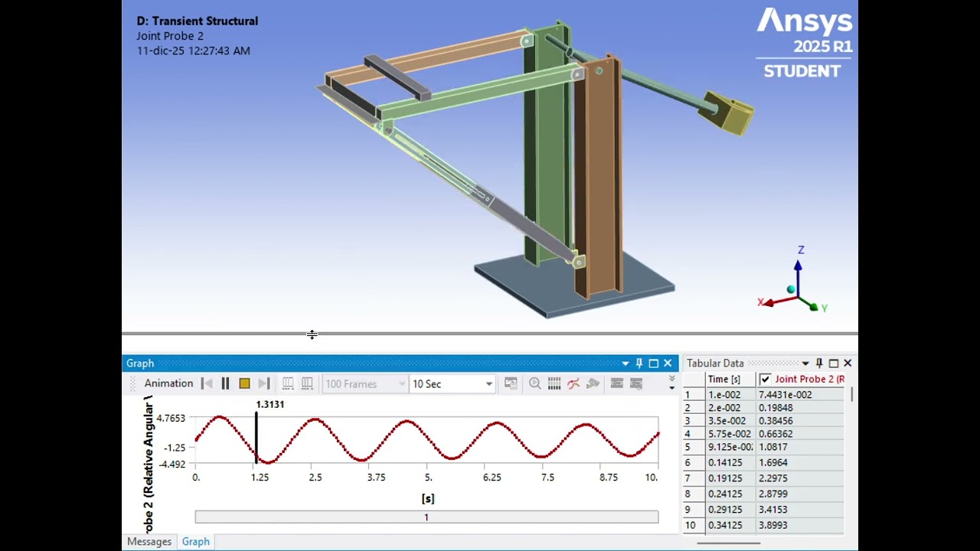The height and width of the screenshot is (551, 980).
Task: Click the zoom magnifier icon in Graph toolbar
Action: 535,383
